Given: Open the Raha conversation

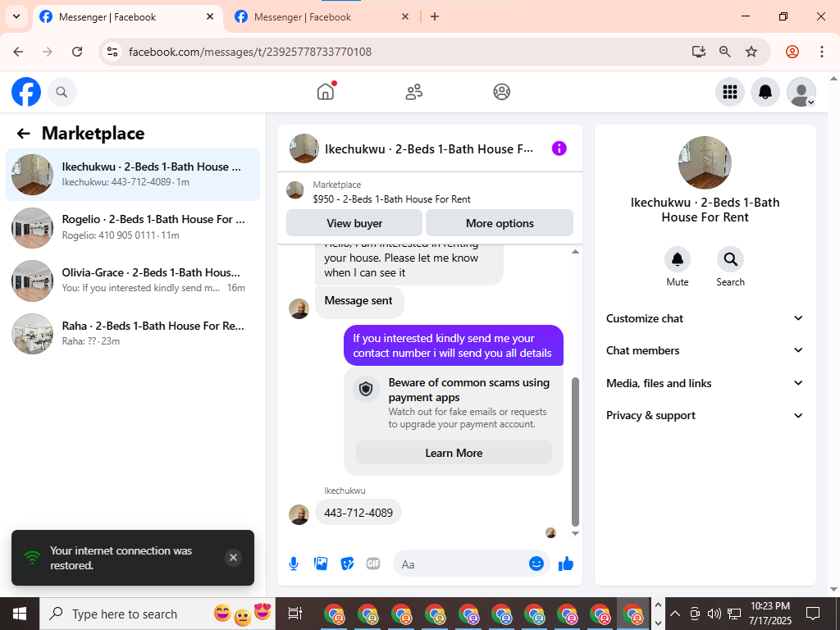Looking at the screenshot, I should coord(133,334).
